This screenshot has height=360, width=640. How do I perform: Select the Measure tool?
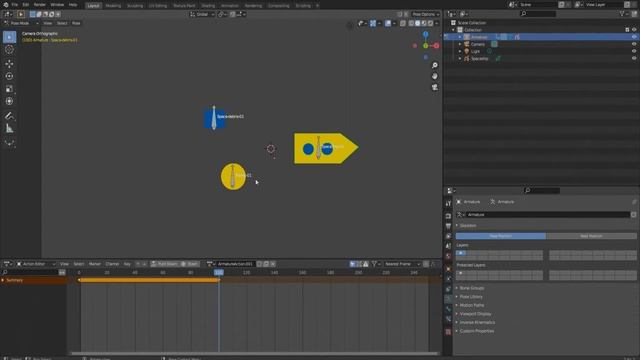[x=9, y=129]
